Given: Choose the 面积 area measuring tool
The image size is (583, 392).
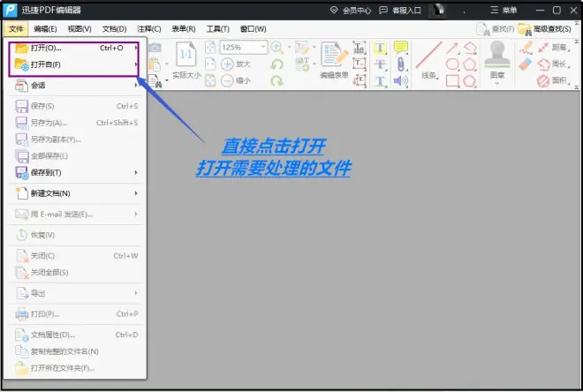Looking at the screenshot, I should tap(551, 80).
